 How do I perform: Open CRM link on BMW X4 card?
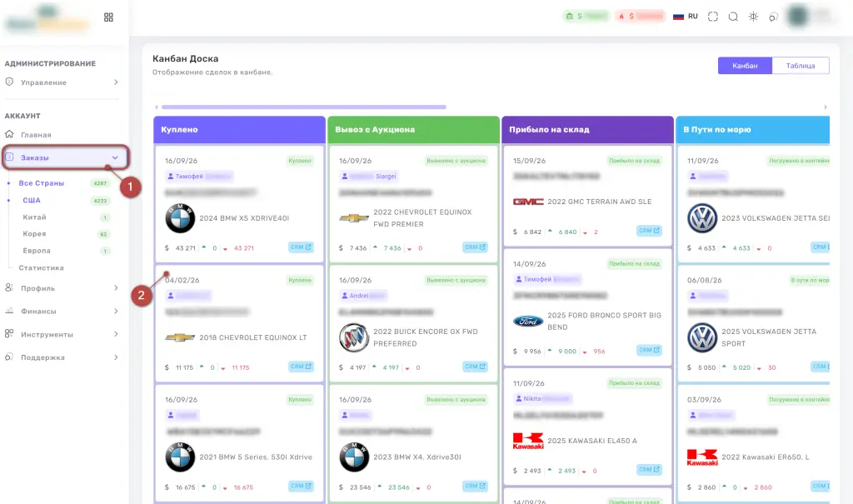click(475, 486)
